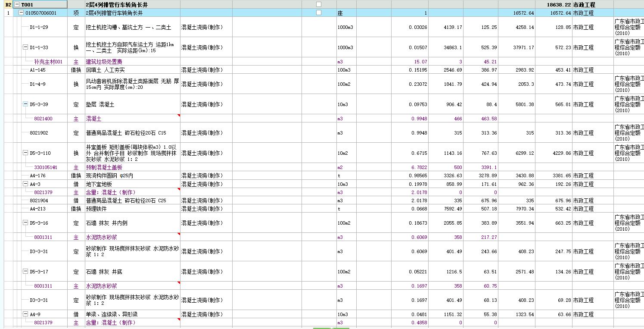Select code cell A4-176
The height and width of the screenshot is (329, 644).
38,175
